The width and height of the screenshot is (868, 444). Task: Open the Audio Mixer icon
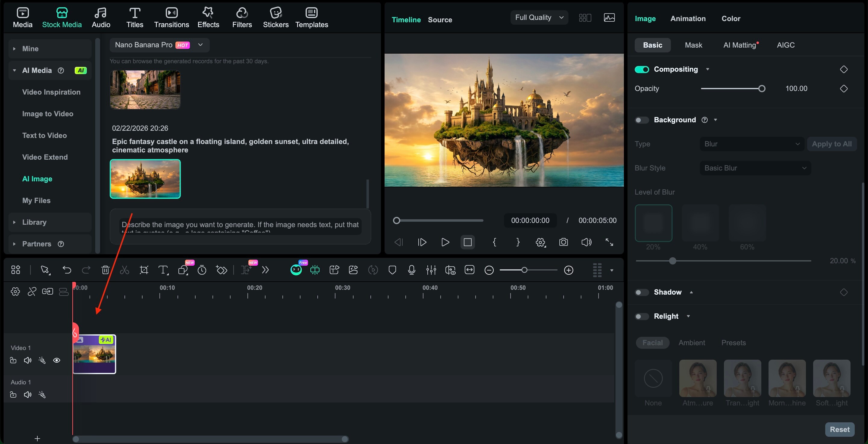(431, 270)
